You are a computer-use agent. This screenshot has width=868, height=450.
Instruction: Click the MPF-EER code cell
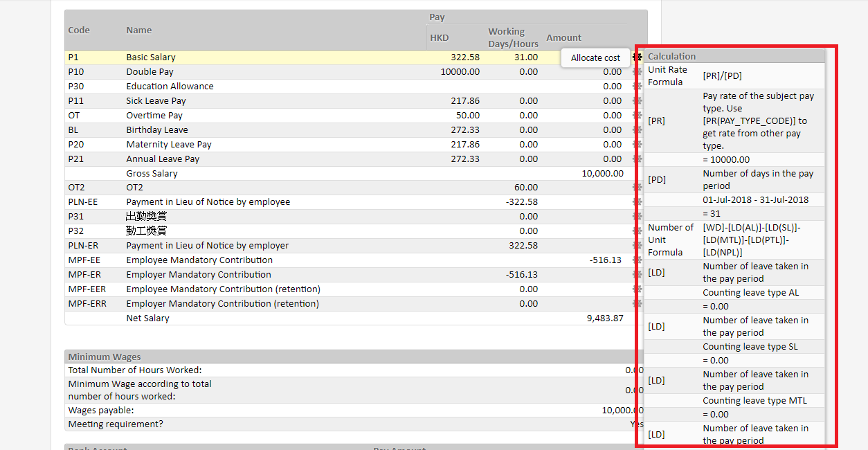(87, 289)
